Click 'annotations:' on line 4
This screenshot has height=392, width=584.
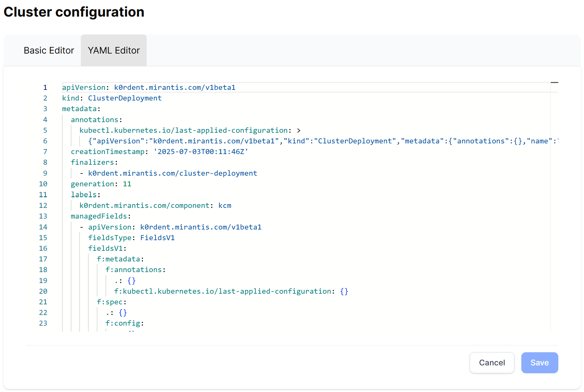point(96,120)
